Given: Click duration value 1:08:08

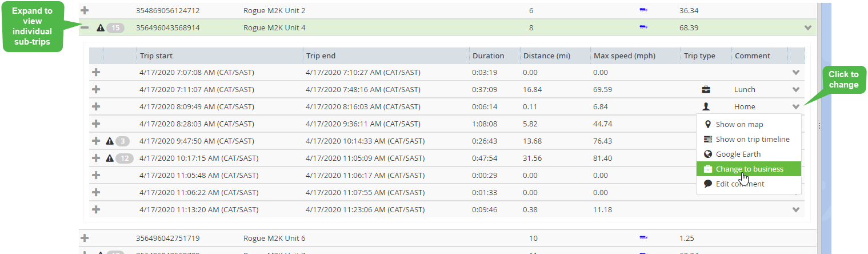Looking at the screenshot, I should (485, 124).
